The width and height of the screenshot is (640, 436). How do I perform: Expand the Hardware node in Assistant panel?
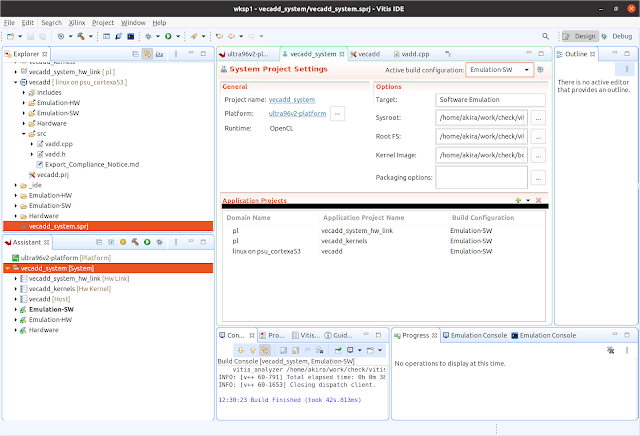tap(16, 330)
